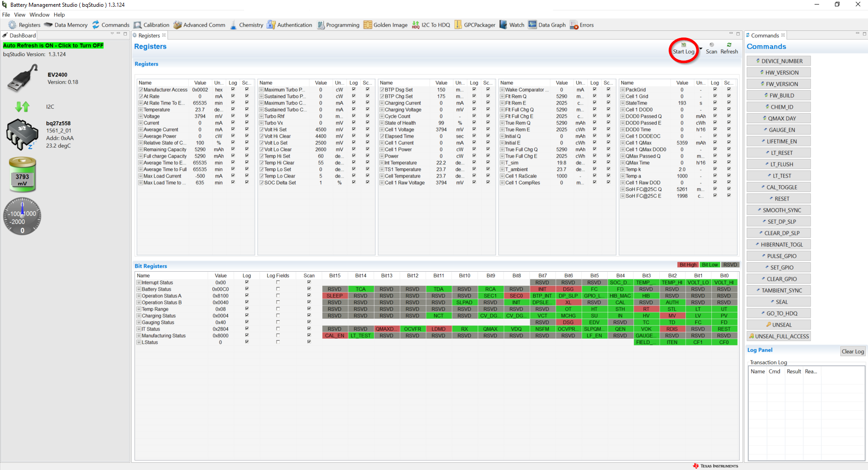The height and width of the screenshot is (470, 868).
Task: Open the Chemistry tool
Action: [246, 25]
